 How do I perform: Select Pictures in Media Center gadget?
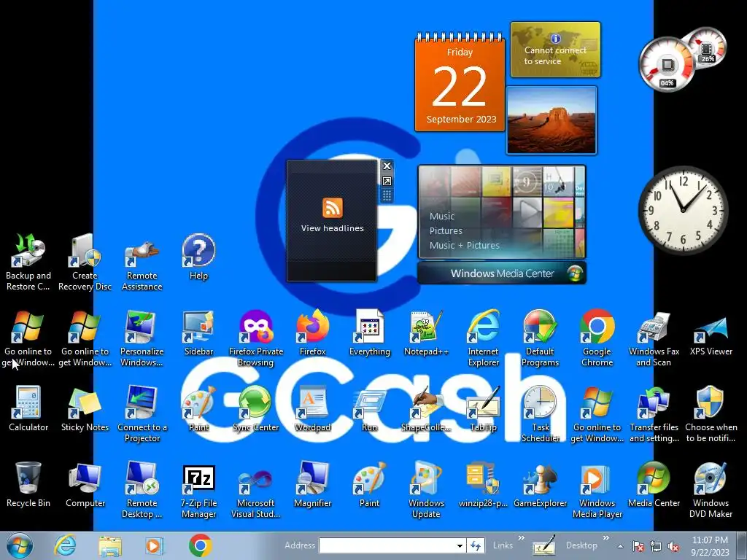(446, 231)
